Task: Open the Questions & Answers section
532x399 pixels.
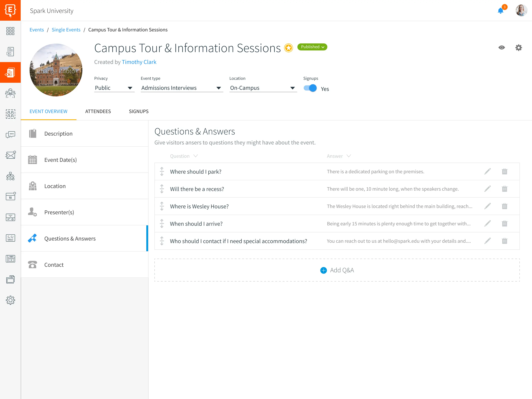Action: coord(84,238)
